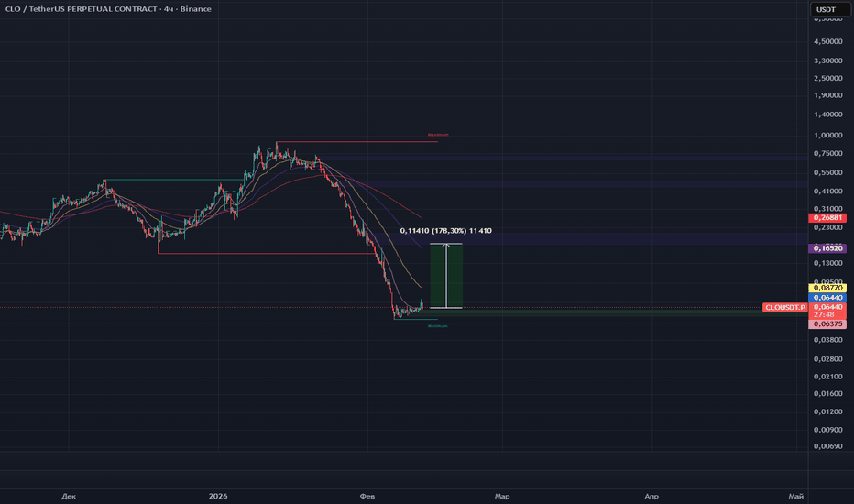Click the yellow 0,08770 price label
Viewport: 854px width, 504px height.
(827, 288)
